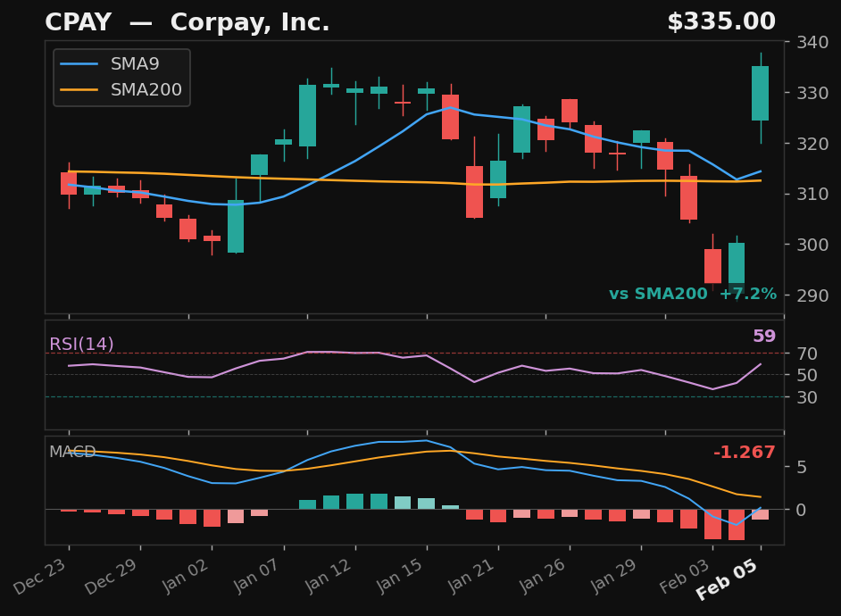Image resolution: width=841 pixels, height=616 pixels.
Task: Click the RSI 70 axis label
Action: point(807,354)
